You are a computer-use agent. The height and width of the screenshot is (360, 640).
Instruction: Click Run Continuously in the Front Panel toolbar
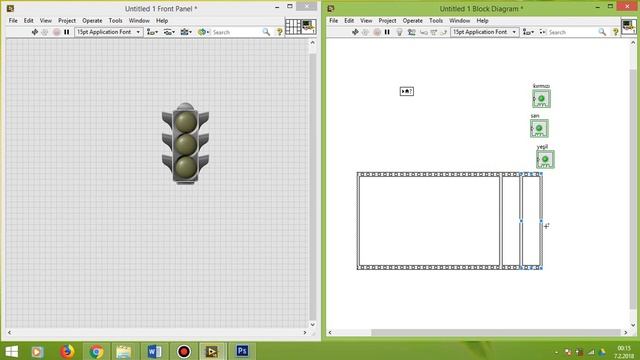point(45,32)
